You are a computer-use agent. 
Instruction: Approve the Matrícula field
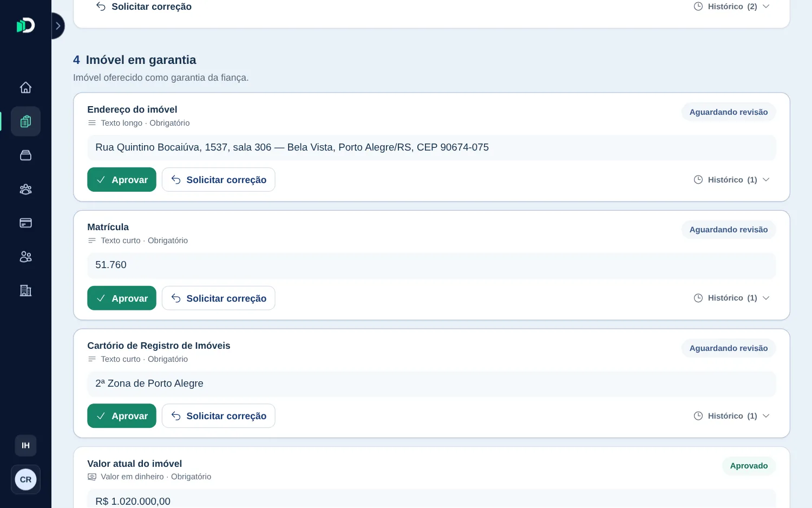coord(122,298)
